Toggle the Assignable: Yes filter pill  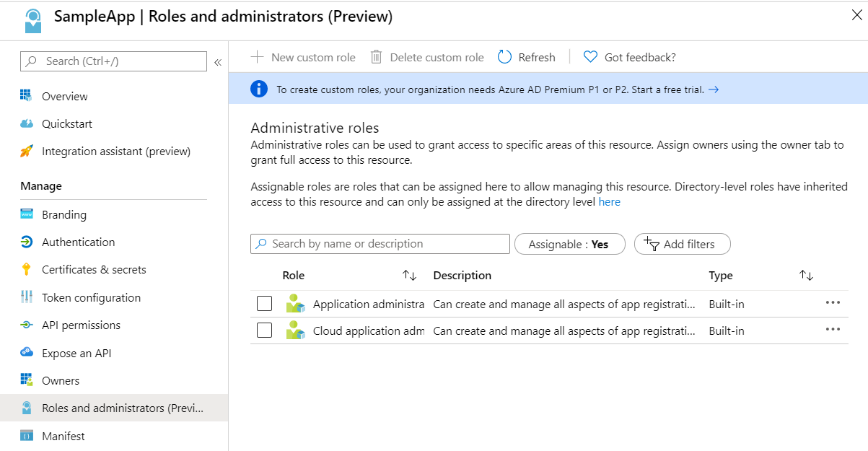click(569, 245)
